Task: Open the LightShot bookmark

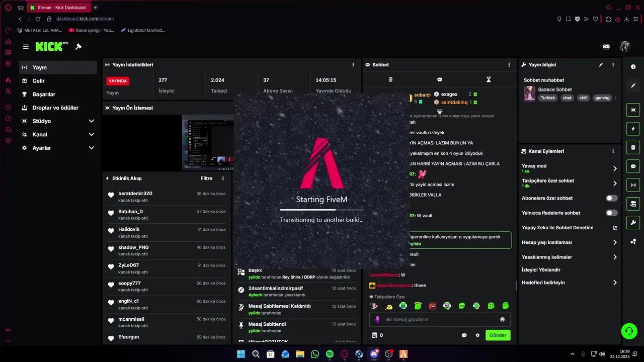Action: click(x=143, y=30)
